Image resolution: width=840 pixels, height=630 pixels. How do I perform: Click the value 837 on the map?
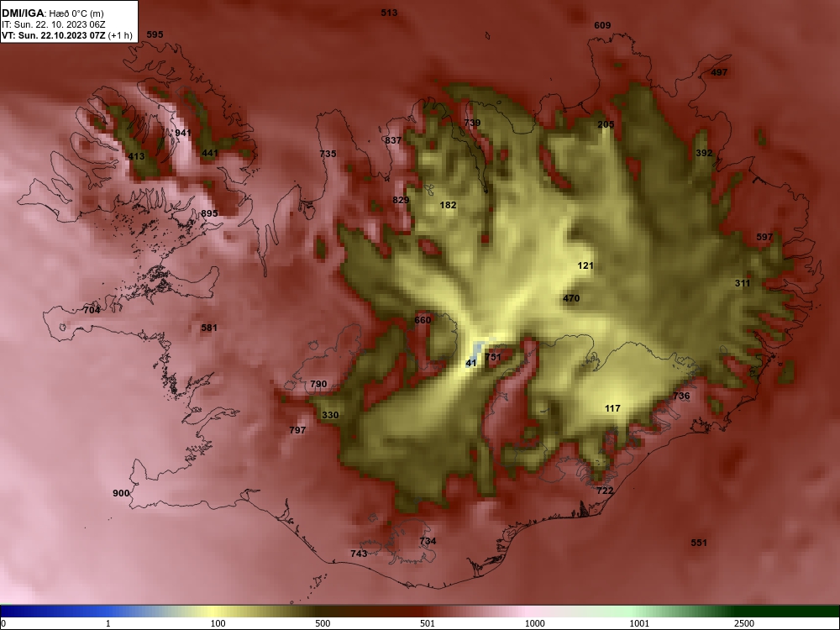(x=393, y=140)
